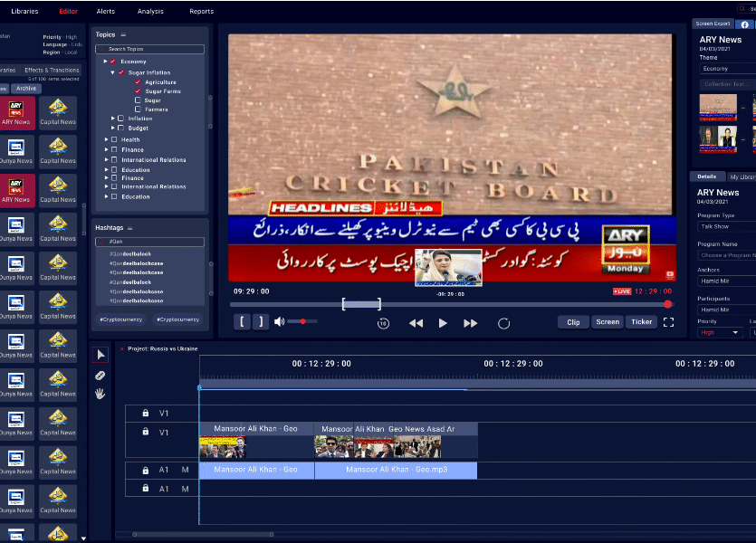
Task: Click the timeline horizontal scrollbar
Action: pos(203,534)
